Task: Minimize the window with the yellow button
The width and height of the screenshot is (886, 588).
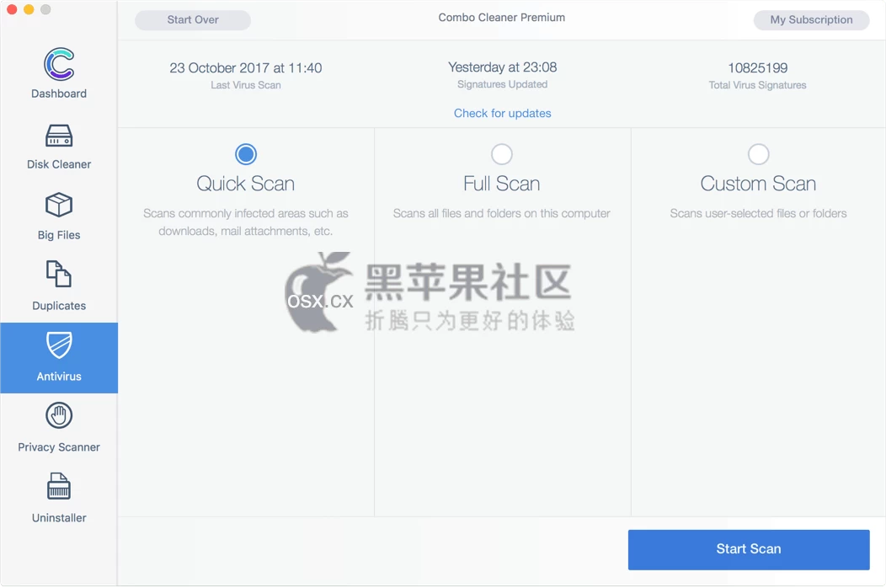Action: (x=29, y=9)
